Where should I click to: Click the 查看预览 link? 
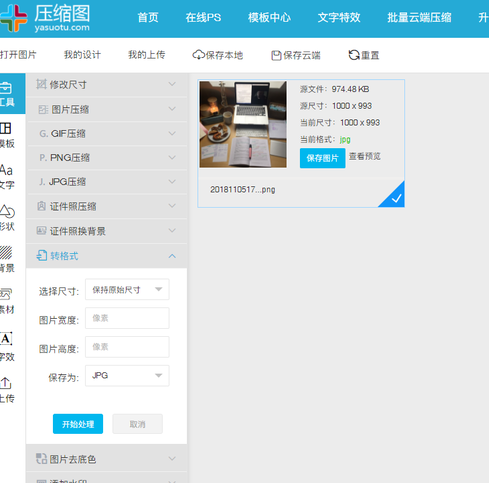(365, 156)
